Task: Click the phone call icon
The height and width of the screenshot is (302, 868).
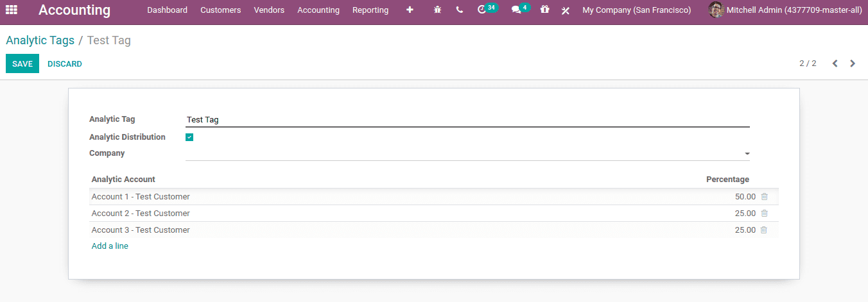Action: pos(460,10)
